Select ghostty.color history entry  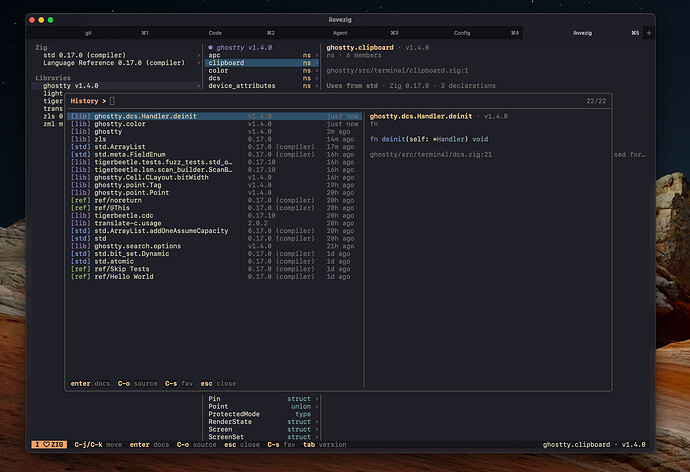click(214, 124)
